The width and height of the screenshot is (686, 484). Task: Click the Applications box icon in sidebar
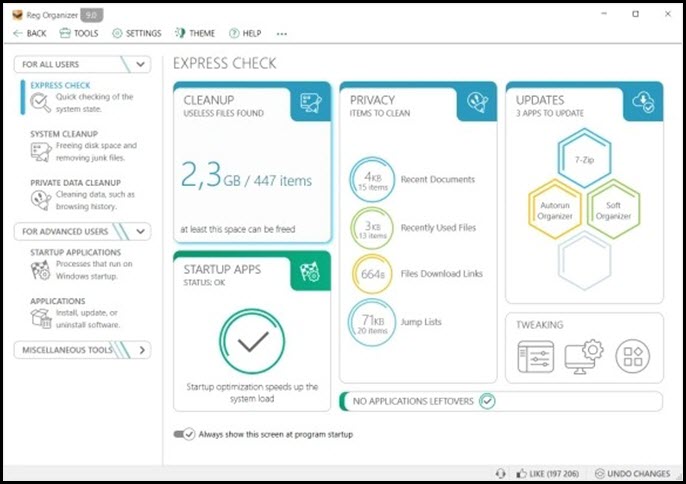pos(41,318)
